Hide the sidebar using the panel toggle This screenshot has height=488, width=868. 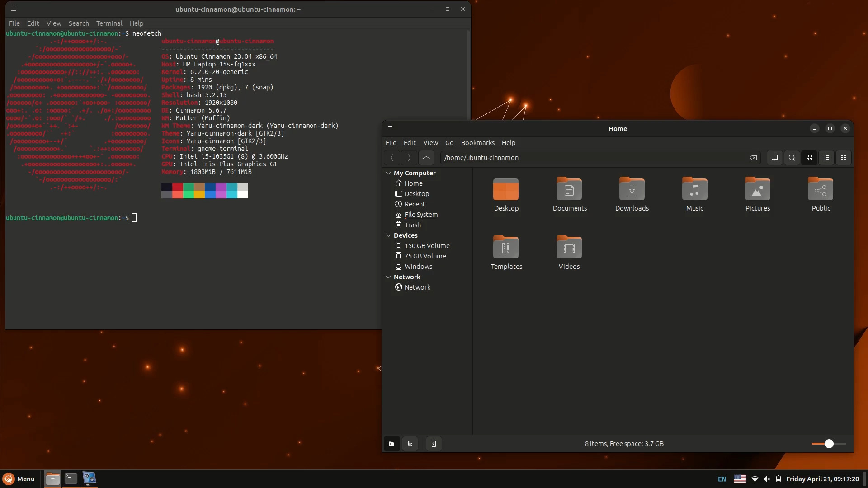tap(434, 443)
